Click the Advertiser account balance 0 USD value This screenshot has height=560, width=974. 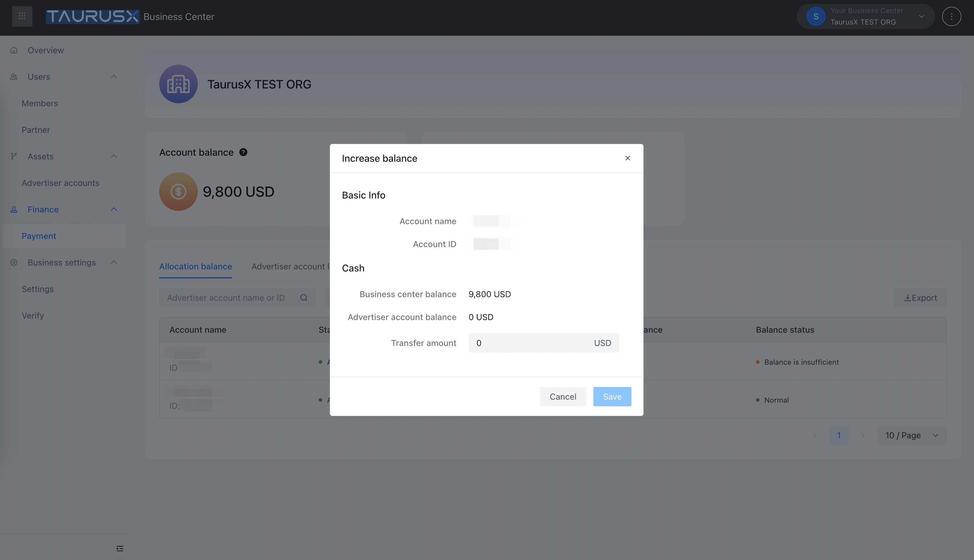pos(481,317)
